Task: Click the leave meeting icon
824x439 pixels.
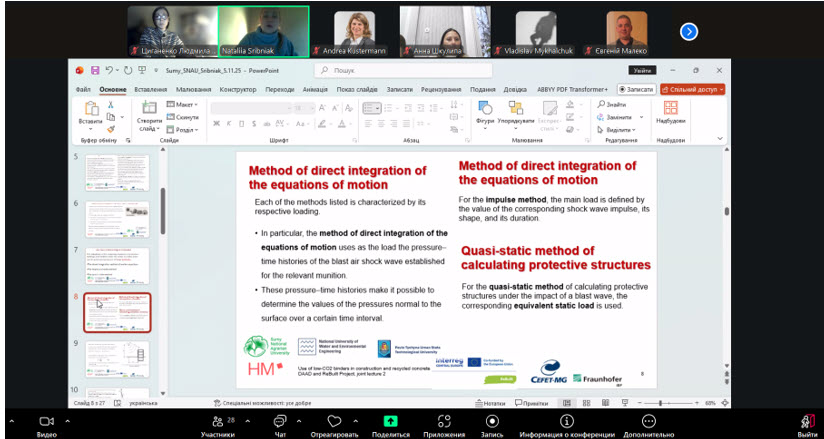Action: tap(807, 423)
